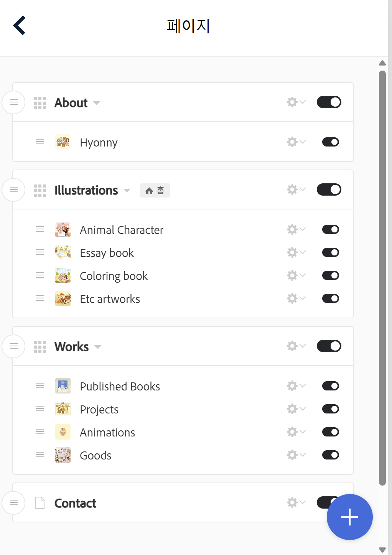Toggle visibility of the About section
The width and height of the screenshot is (392, 555).
coord(329,102)
